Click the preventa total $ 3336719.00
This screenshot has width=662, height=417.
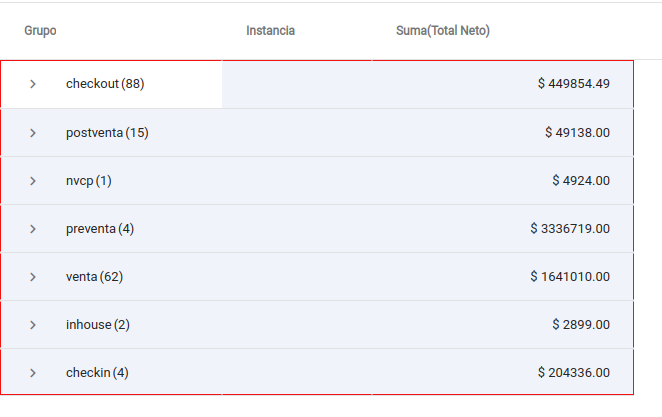tap(570, 228)
